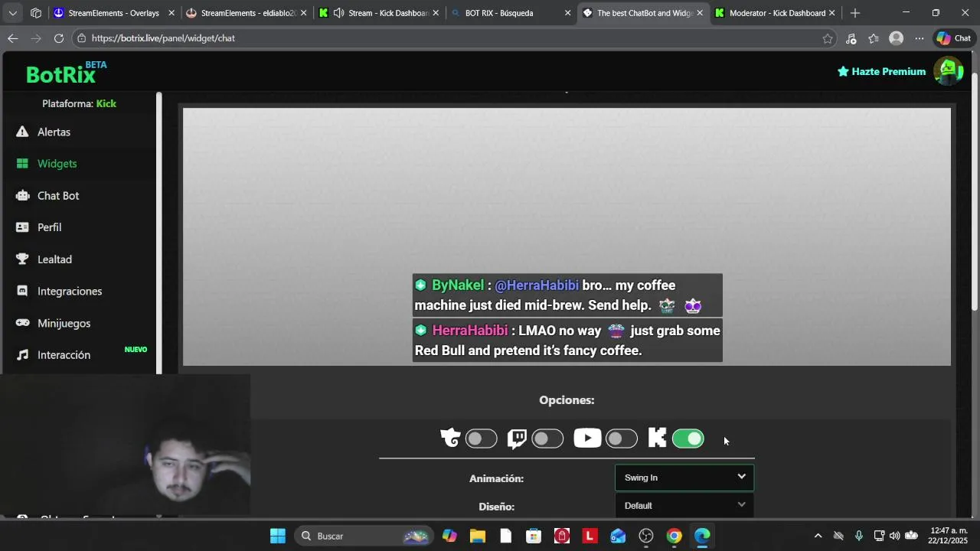Viewport: 980px width, 551px height.
Task: Open Windows Start menu
Action: (x=278, y=536)
